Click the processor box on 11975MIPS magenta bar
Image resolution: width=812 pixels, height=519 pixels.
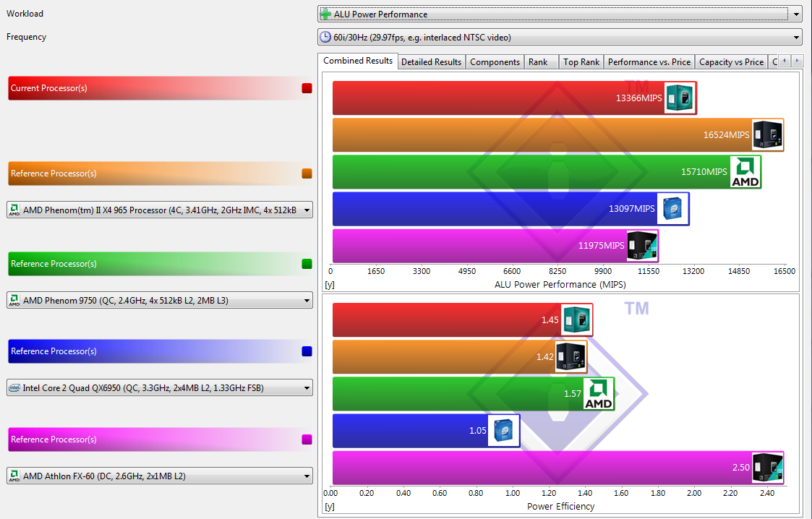[x=642, y=246]
